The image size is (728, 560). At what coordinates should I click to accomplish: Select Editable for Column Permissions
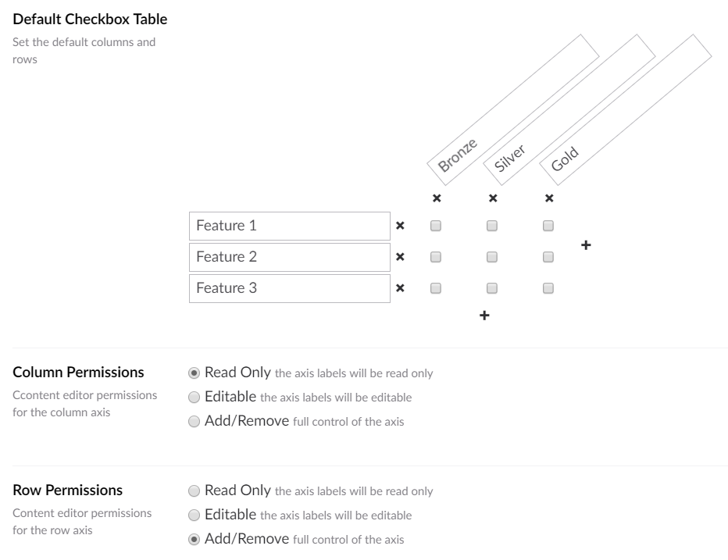click(x=194, y=397)
